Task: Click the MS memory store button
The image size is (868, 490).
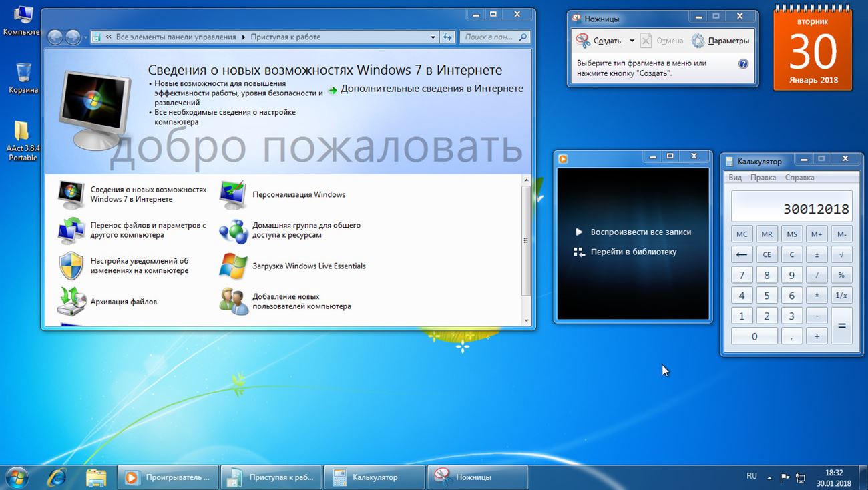Action: coord(792,234)
